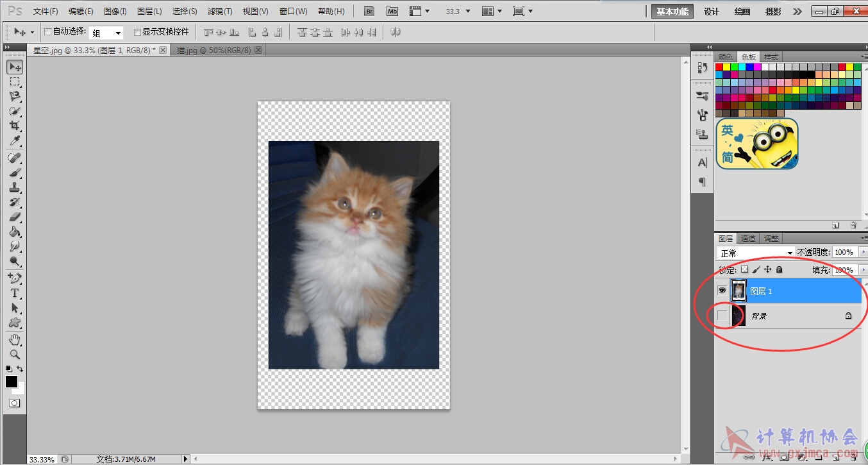The height and width of the screenshot is (465, 868).
Task: Click the black foreground color swatch
Action: click(12, 382)
